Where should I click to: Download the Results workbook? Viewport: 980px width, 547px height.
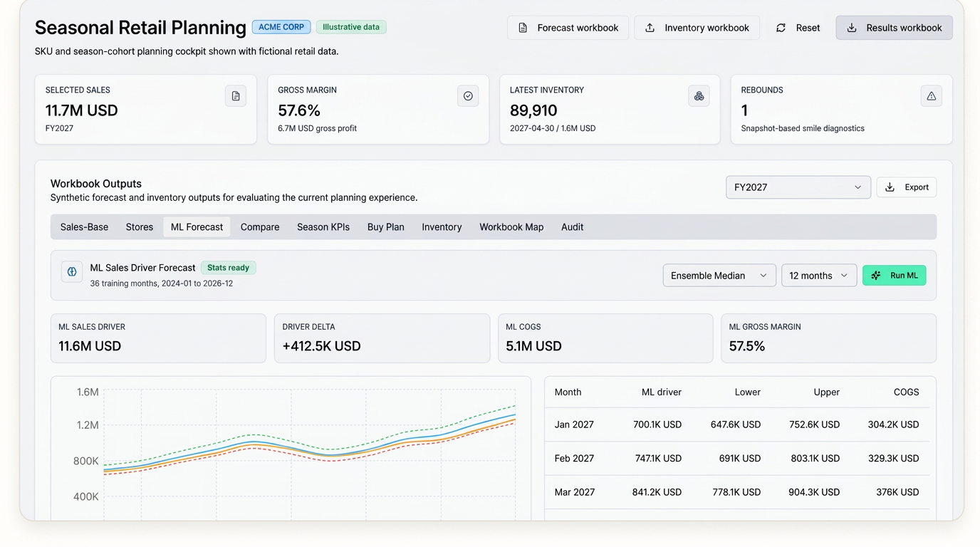click(x=894, y=28)
